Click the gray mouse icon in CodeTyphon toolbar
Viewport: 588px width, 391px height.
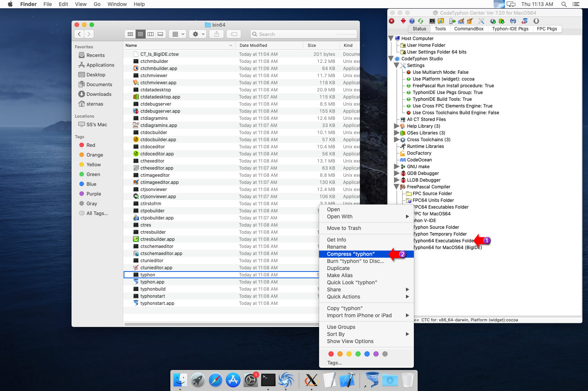(x=536, y=21)
